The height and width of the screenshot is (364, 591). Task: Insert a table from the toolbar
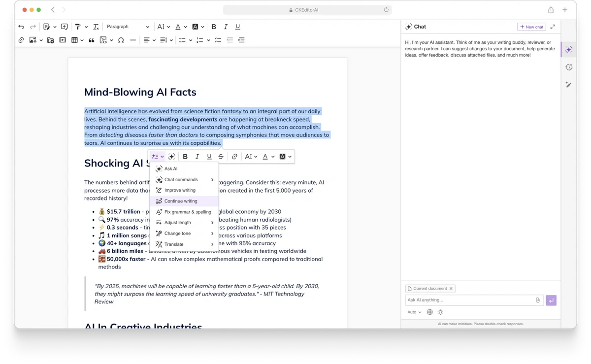74,40
